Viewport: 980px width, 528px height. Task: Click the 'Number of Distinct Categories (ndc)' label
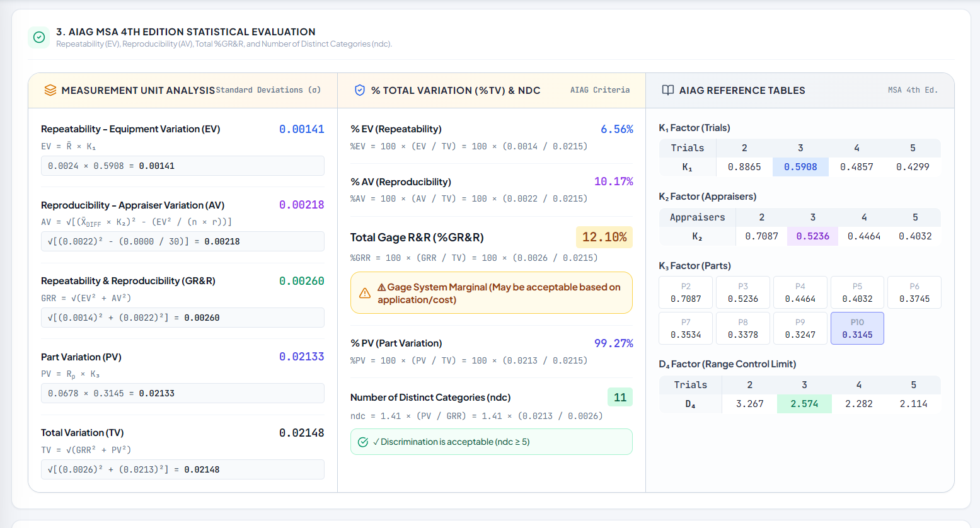[430, 398]
